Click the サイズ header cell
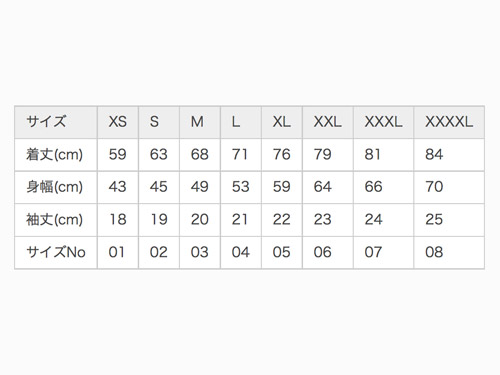 [56, 122]
